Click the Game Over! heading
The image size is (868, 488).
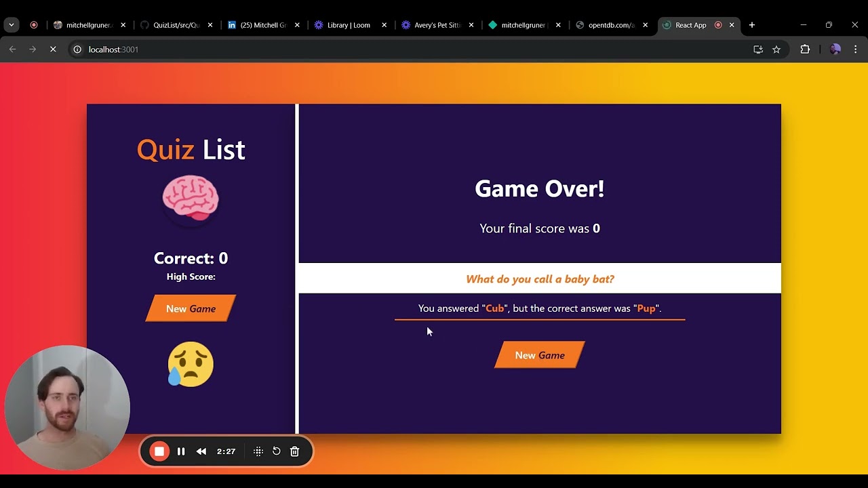click(x=540, y=188)
